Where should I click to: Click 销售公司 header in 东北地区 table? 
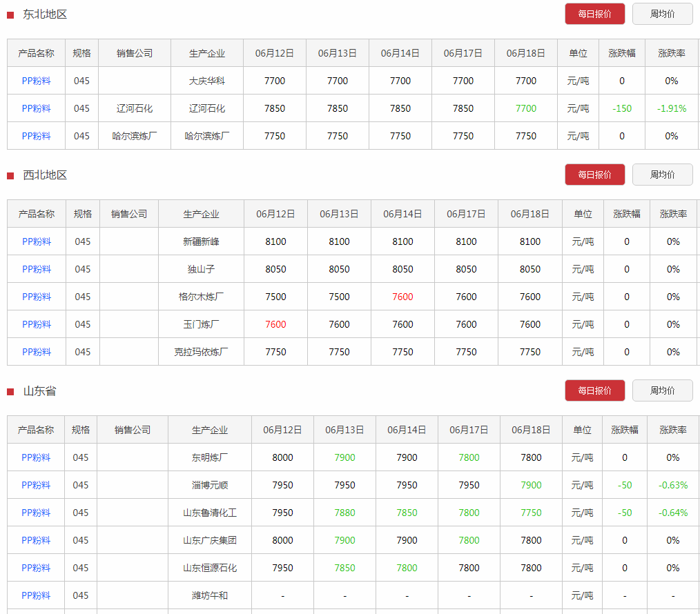pyautogui.click(x=135, y=53)
